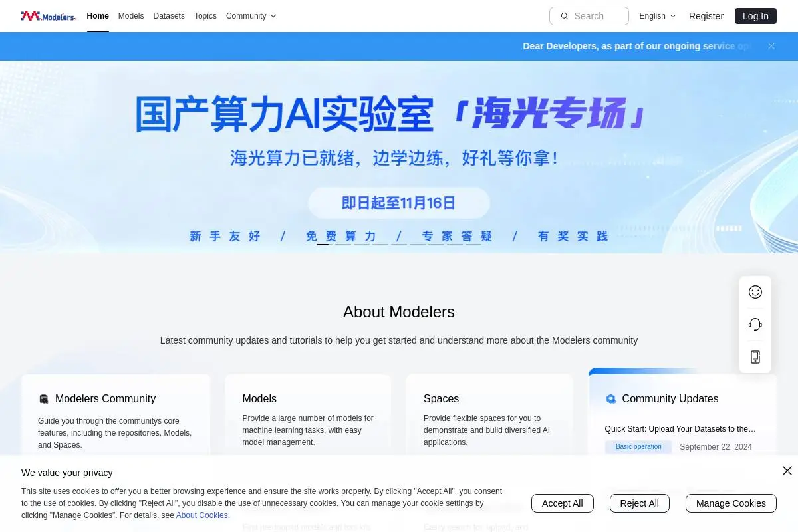Open the Quick Start Upload Your Datasets article
The image size is (798, 532).
coord(680,429)
